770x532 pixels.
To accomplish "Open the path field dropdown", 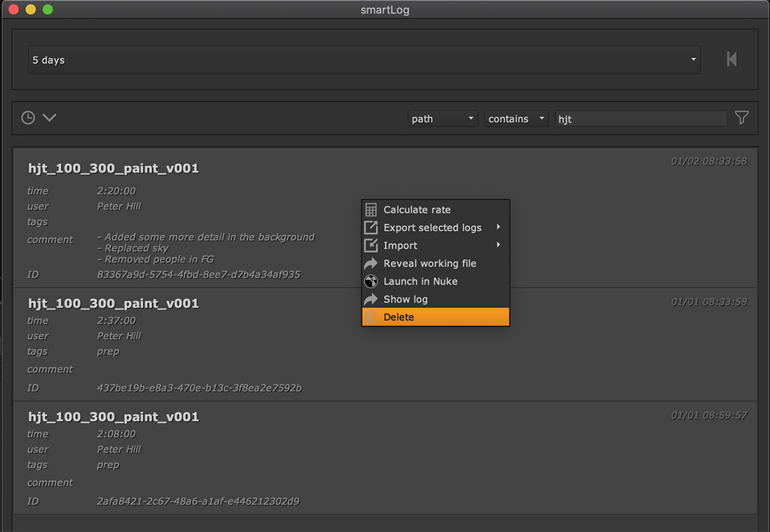I will coord(443,119).
